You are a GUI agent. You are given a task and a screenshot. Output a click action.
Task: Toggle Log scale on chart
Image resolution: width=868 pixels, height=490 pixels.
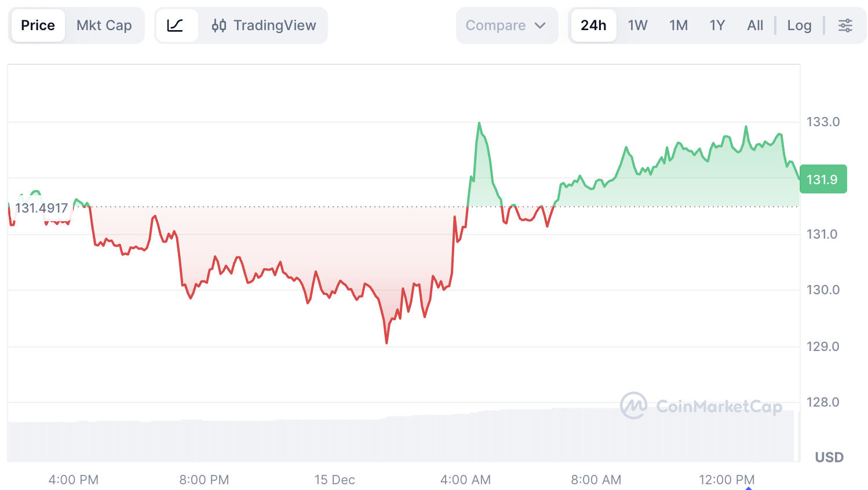799,25
